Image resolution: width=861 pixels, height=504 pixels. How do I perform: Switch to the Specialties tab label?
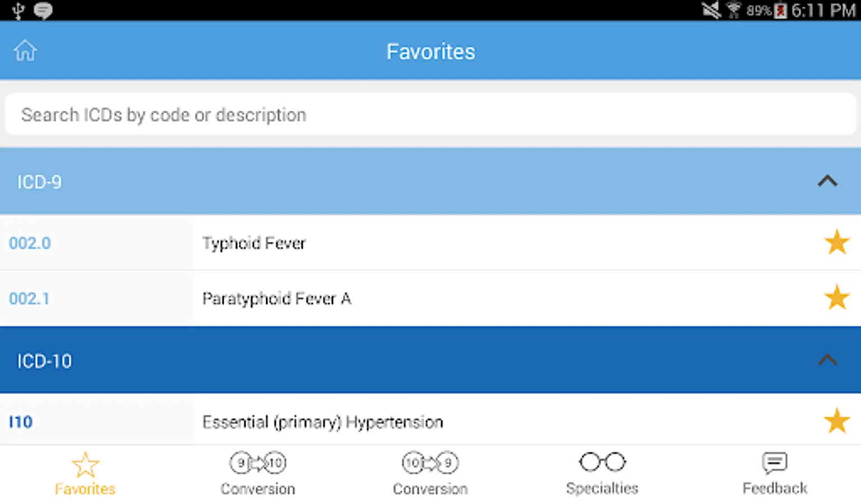click(x=602, y=489)
